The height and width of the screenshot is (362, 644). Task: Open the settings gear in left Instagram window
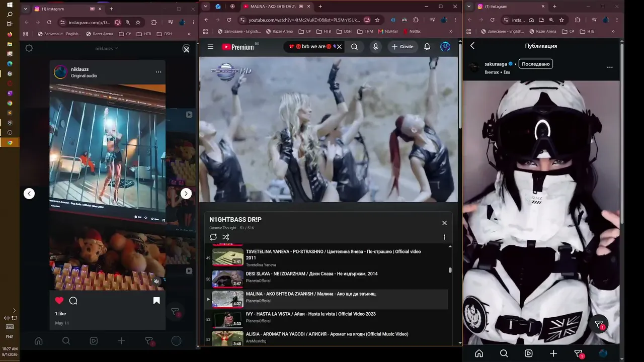[x=29, y=48]
